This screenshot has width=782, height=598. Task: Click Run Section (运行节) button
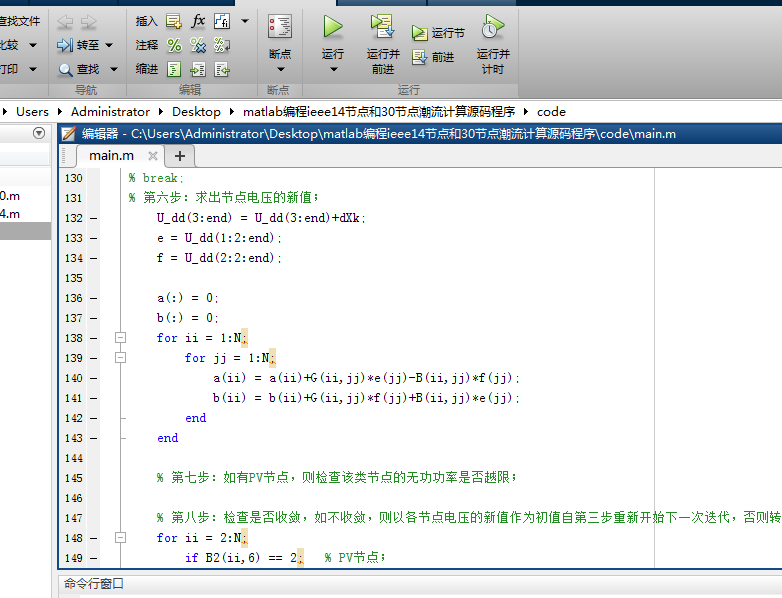tap(438, 33)
